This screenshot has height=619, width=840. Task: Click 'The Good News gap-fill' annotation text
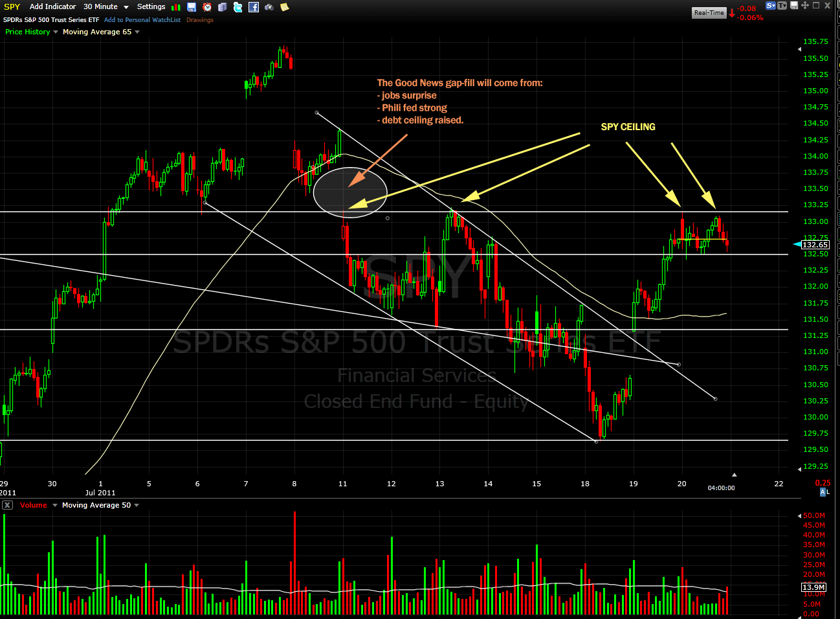(460, 83)
